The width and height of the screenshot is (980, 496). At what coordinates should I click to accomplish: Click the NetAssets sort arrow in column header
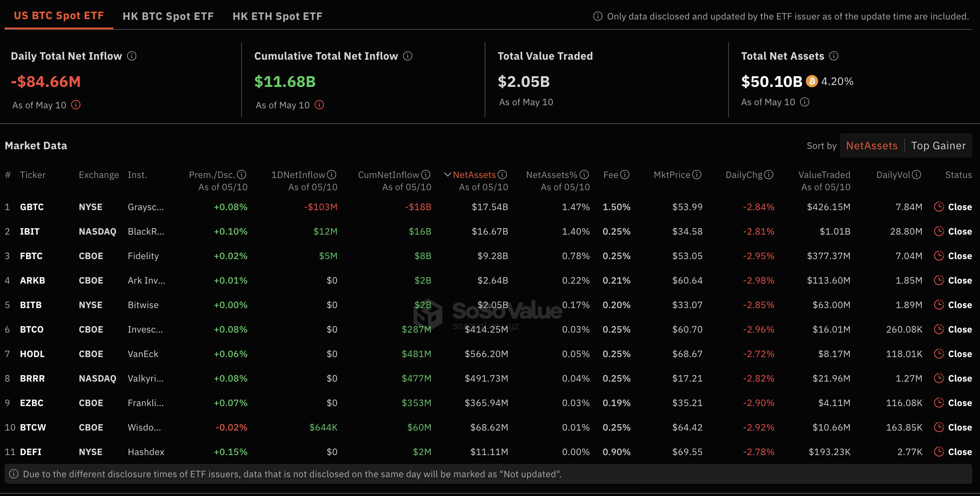point(447,175)
